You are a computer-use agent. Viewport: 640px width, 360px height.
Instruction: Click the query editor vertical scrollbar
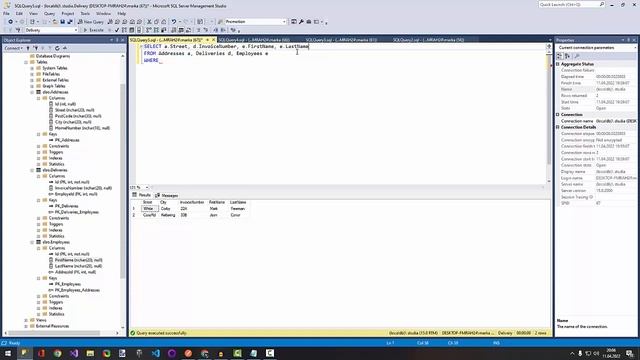[549, 110]
